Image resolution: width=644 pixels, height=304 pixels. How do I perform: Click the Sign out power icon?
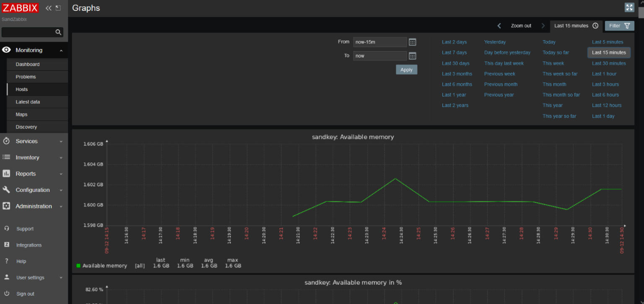coord(7,294)
